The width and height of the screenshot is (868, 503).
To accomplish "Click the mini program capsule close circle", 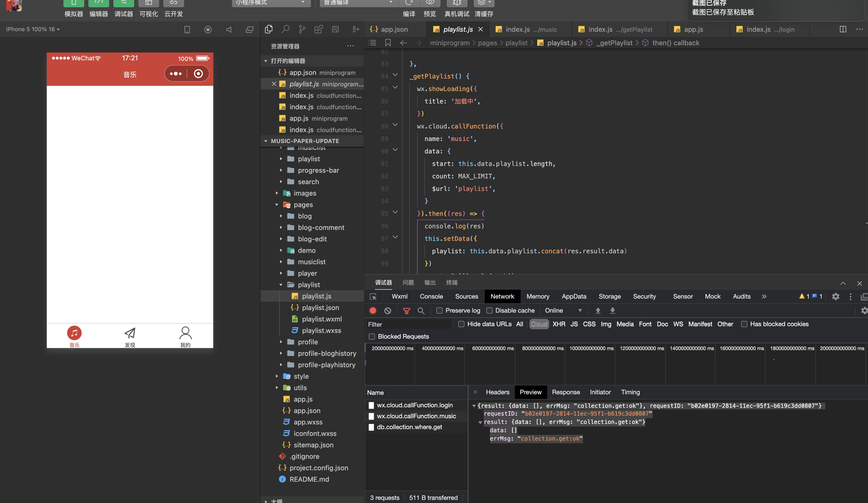I will pos(198,73).
